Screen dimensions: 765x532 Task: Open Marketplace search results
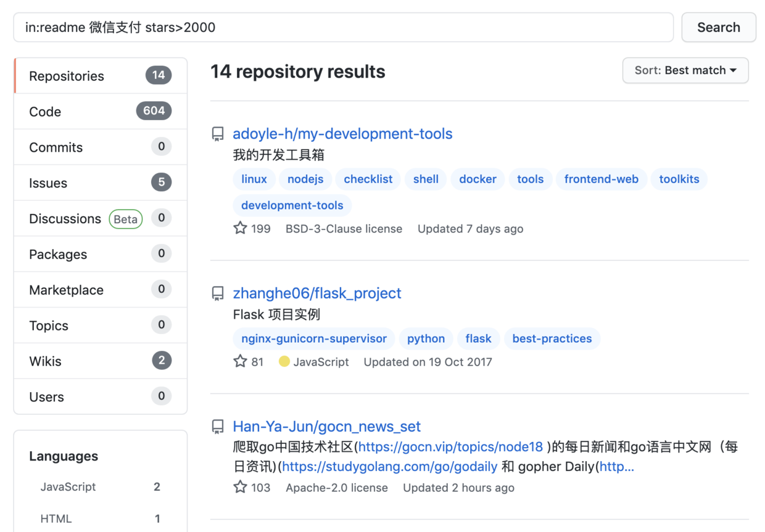[x=101, y=290]
